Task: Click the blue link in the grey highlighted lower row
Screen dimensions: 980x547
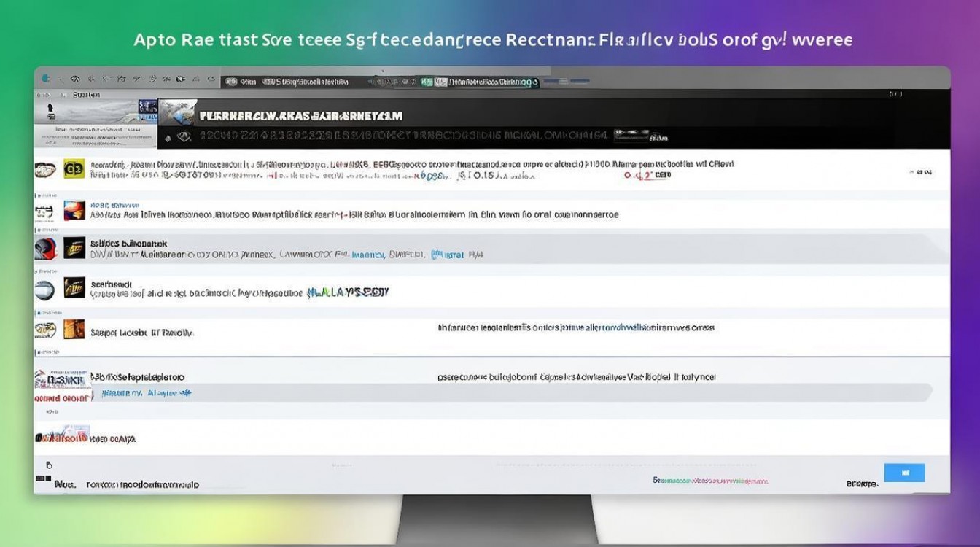Action: [x=146, y=393]
